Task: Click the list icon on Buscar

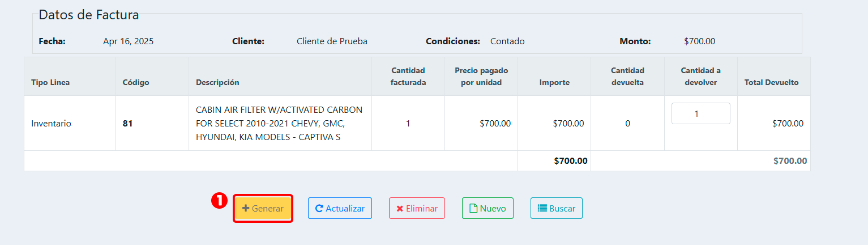Action: coord(542,209)
